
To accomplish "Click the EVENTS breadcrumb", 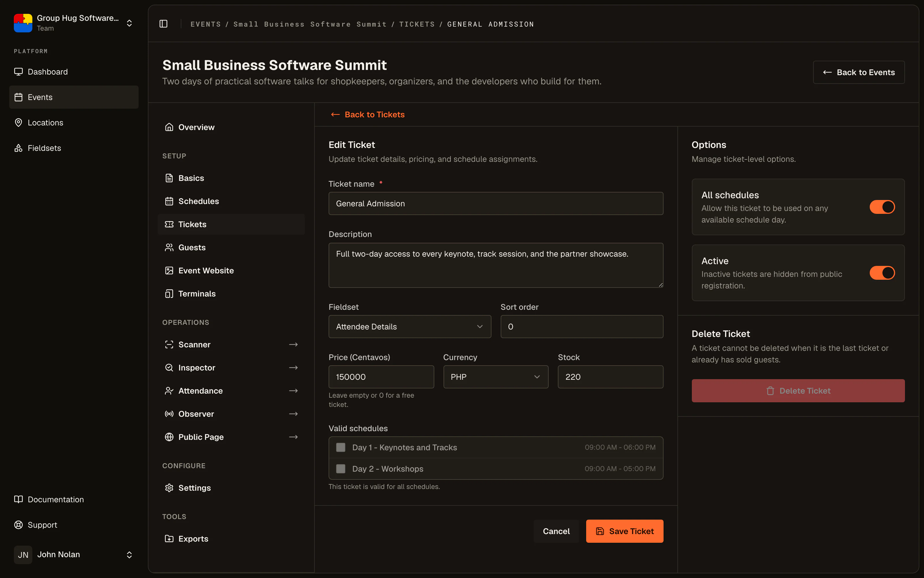I will 205,24.
